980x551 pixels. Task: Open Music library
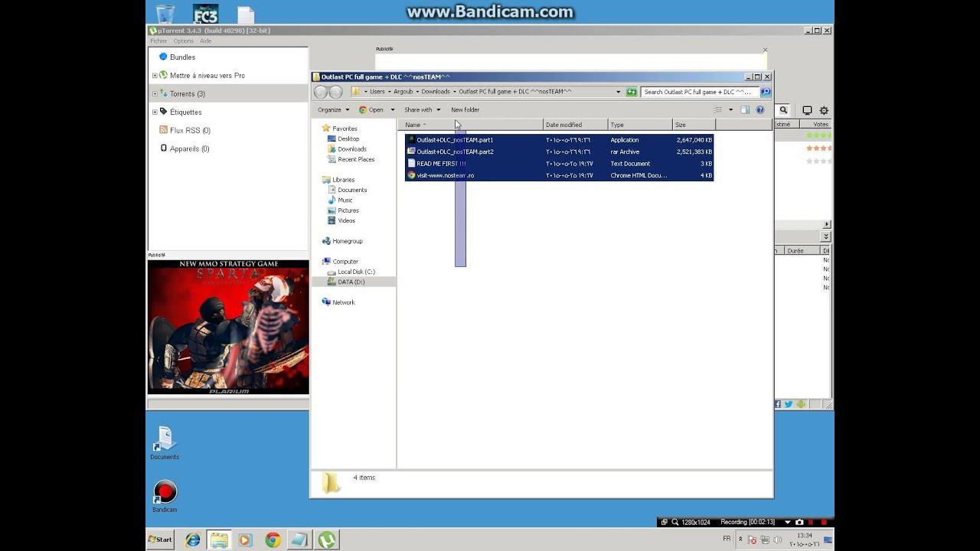click(345, 201)
